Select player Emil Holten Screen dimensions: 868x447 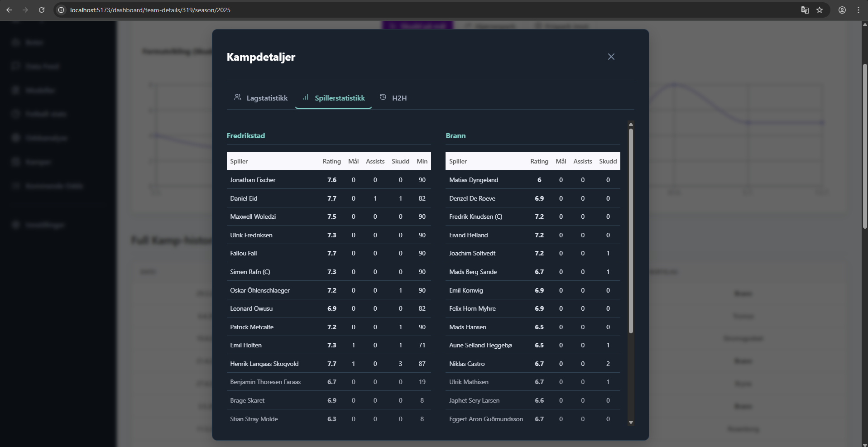tap(246, 345)
